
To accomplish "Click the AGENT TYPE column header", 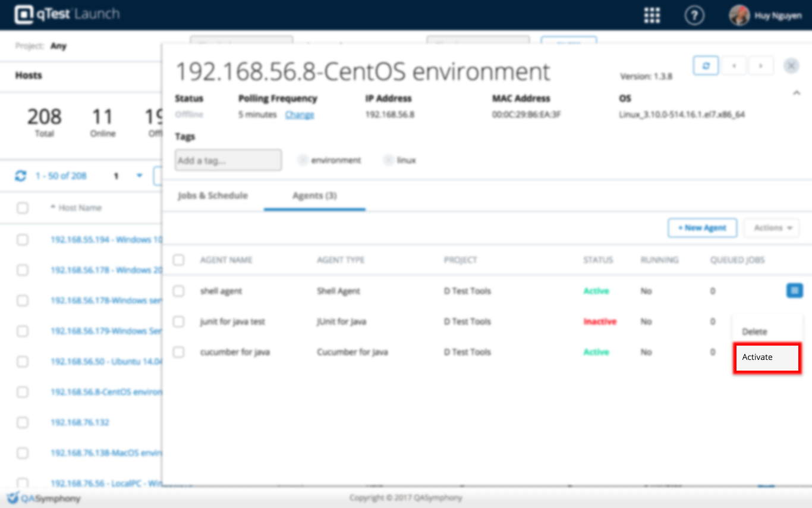I will [341, 260].
